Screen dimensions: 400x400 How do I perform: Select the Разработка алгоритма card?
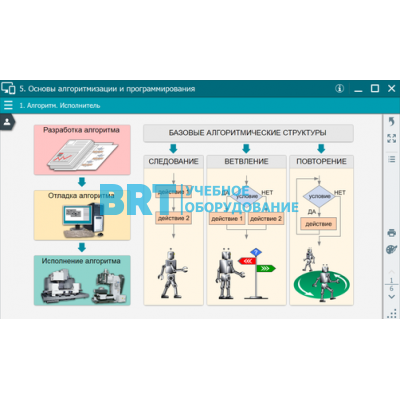[82, 150]
